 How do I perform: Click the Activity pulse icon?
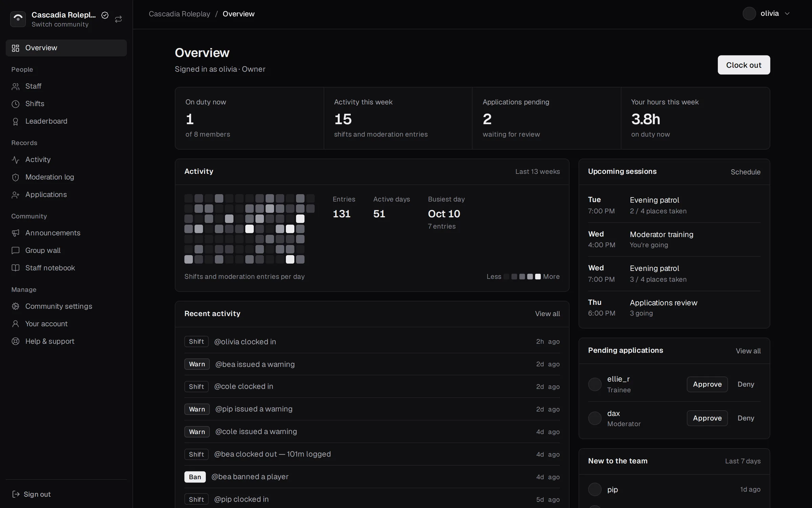coord(16,160)
